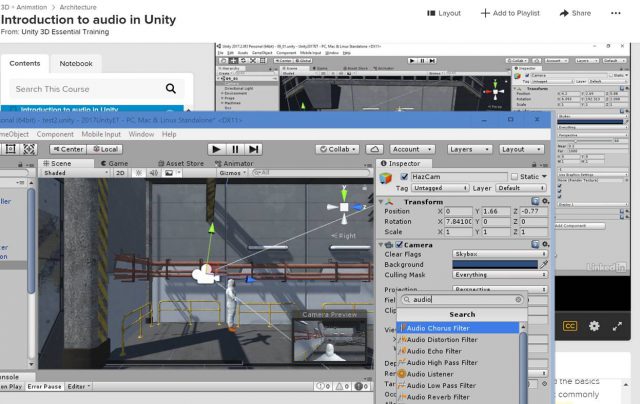This screenshot has height=404, width=640.
Task: Click the HazCam object cube icon
Action: click(386, 178)
